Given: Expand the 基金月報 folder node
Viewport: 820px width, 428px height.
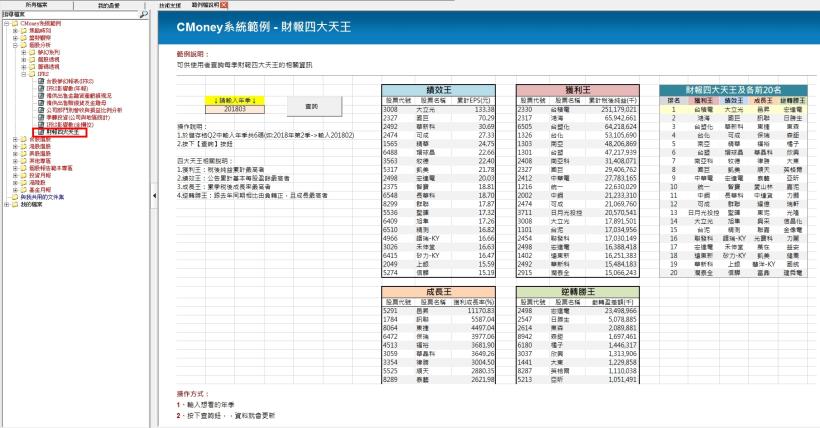Looking at the screenshot, I should click(15, 189).
